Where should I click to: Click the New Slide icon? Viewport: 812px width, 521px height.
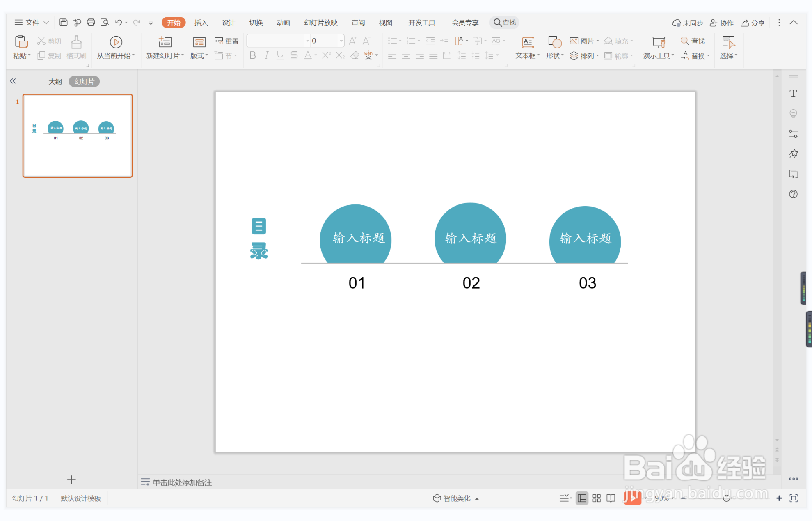point(165,42)
